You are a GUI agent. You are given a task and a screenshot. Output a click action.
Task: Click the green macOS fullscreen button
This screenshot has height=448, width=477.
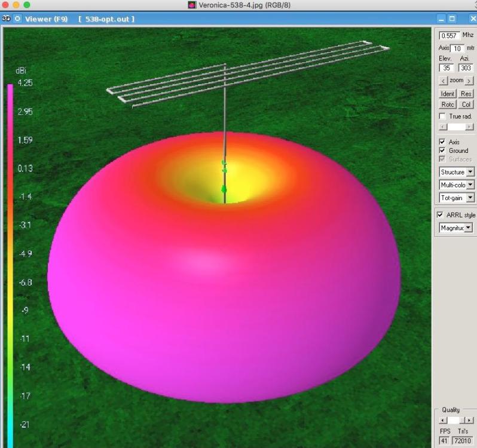point(26,5)
